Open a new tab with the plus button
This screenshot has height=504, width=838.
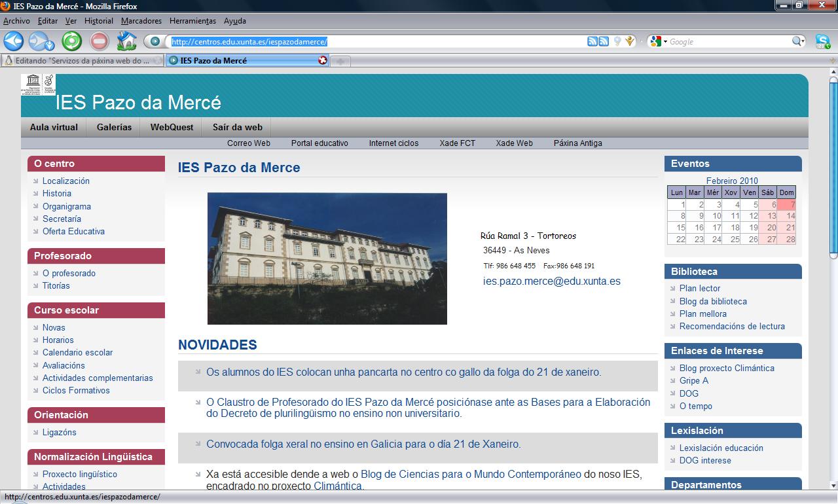pos(340,61)
